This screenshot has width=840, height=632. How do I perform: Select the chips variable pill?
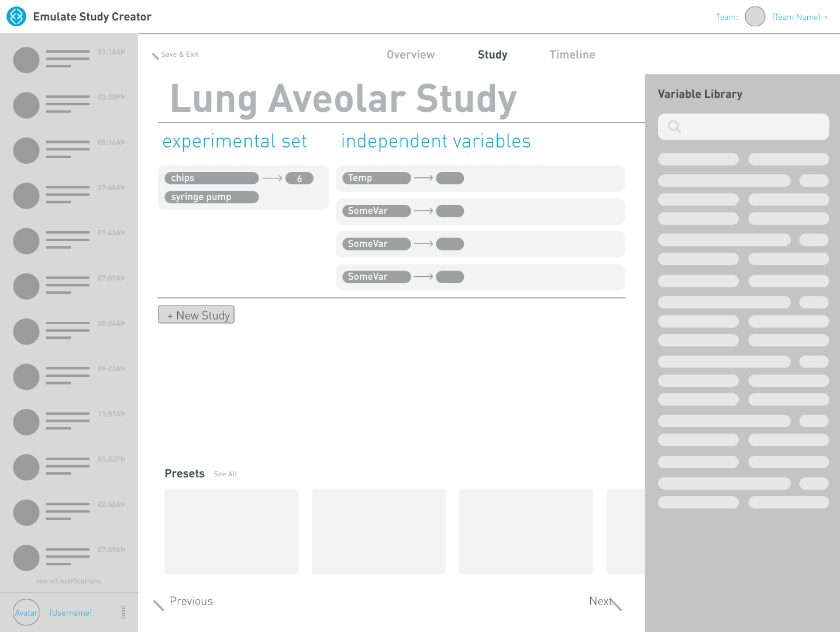click(212, 178)
